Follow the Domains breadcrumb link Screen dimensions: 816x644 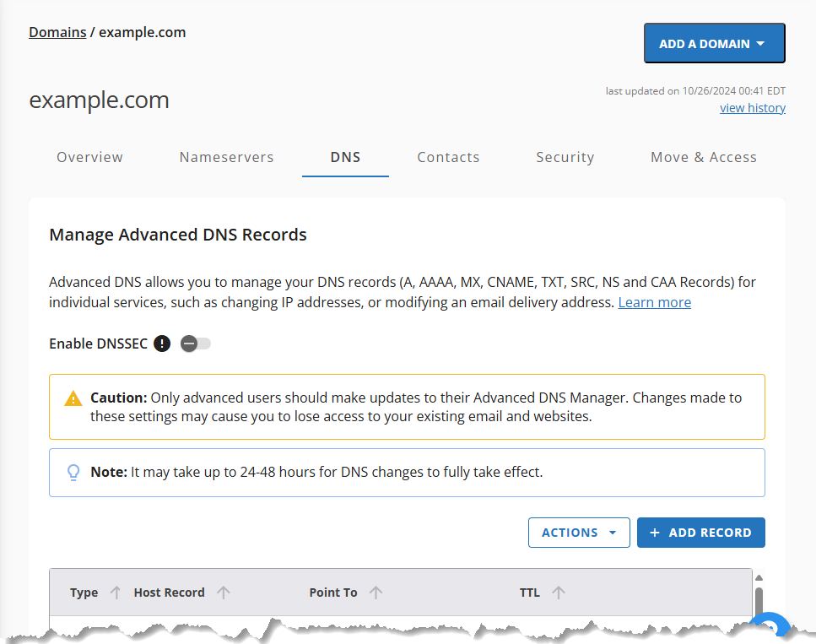tap(57, 32)
